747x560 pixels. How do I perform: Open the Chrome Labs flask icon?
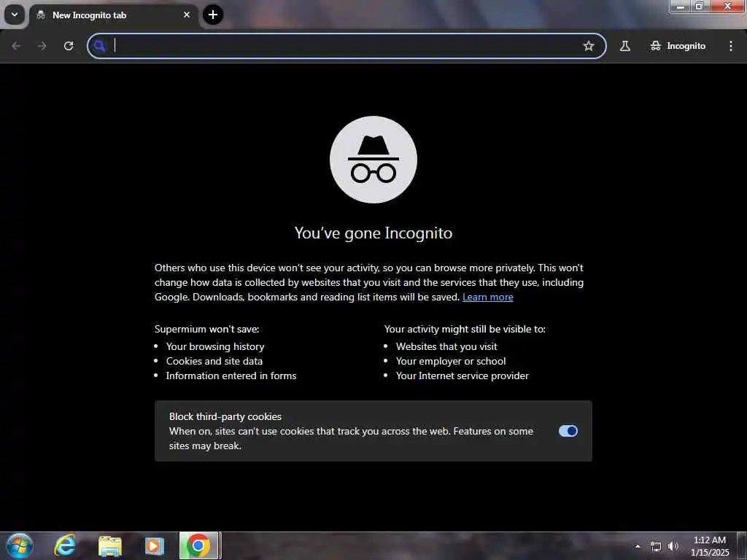click(625, 46)
